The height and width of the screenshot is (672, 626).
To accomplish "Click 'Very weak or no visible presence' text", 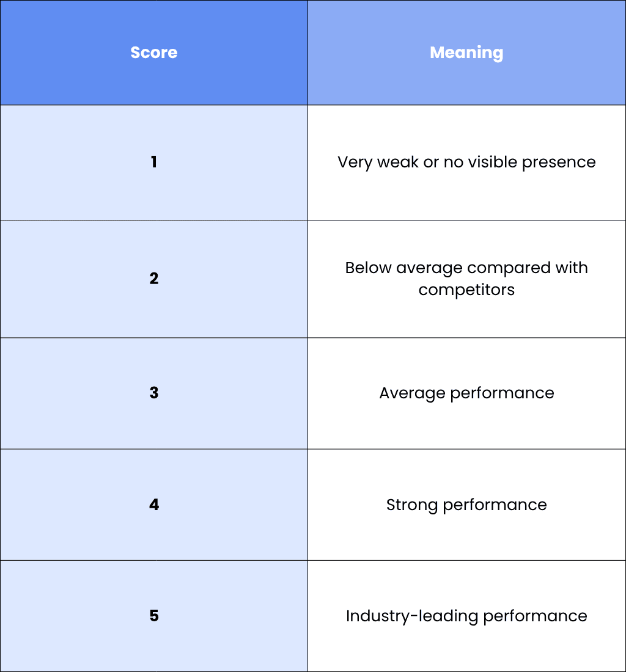I will (x=466, y=163).
